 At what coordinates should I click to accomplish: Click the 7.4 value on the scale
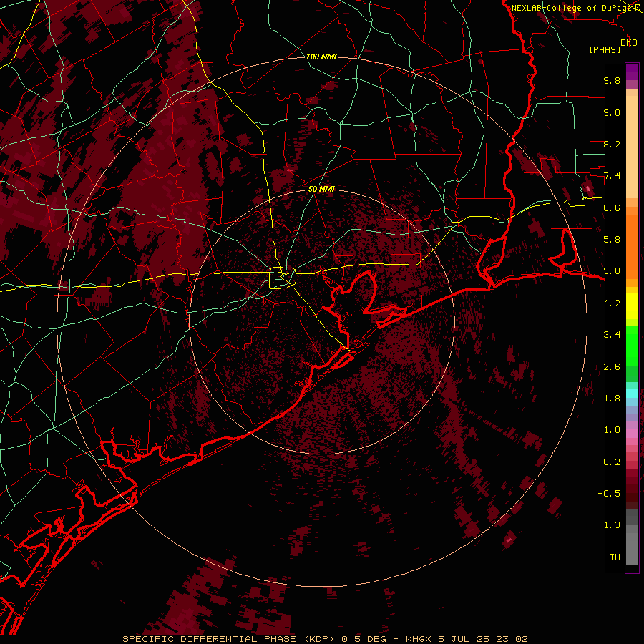pyautogui.click(x=612, y=176)
